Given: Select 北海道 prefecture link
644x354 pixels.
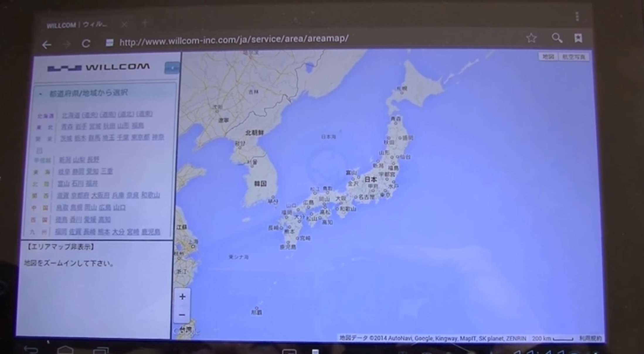Looking at the screenshot, I should 71,115.
